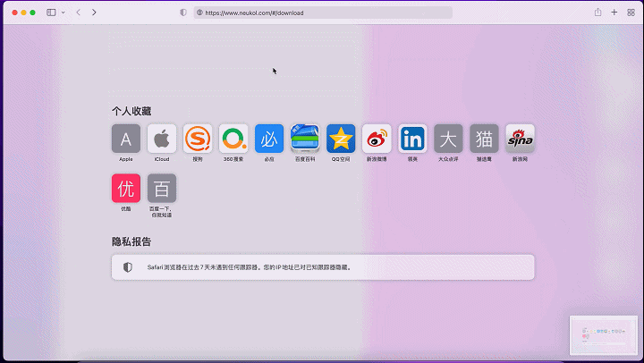The height and width of the screenshot is (363, 644).
Task: Open the privacy report shield in toolbar
Action: pyautogui.click(x=183, y=13)
